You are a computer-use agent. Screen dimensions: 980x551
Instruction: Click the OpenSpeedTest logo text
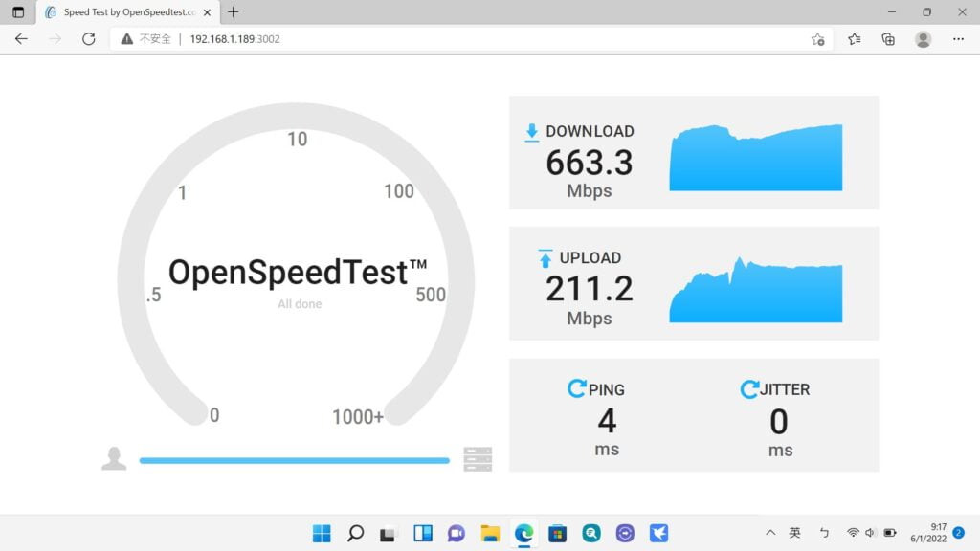(x=298, y=273)
